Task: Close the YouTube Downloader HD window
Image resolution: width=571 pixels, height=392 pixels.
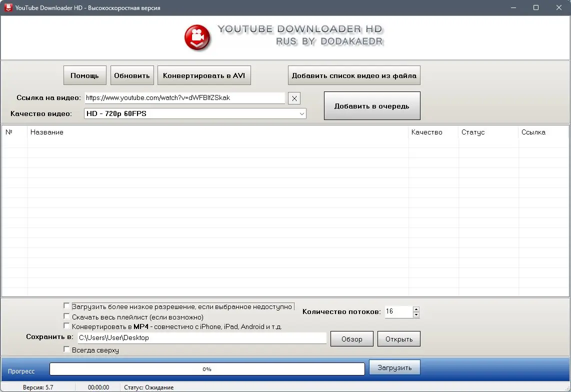Action: [x=559, y=7]
